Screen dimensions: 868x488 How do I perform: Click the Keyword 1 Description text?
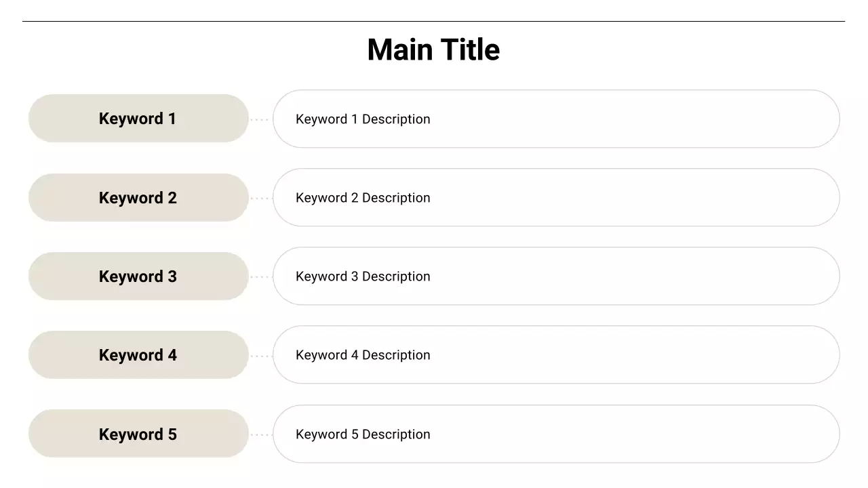363,119
